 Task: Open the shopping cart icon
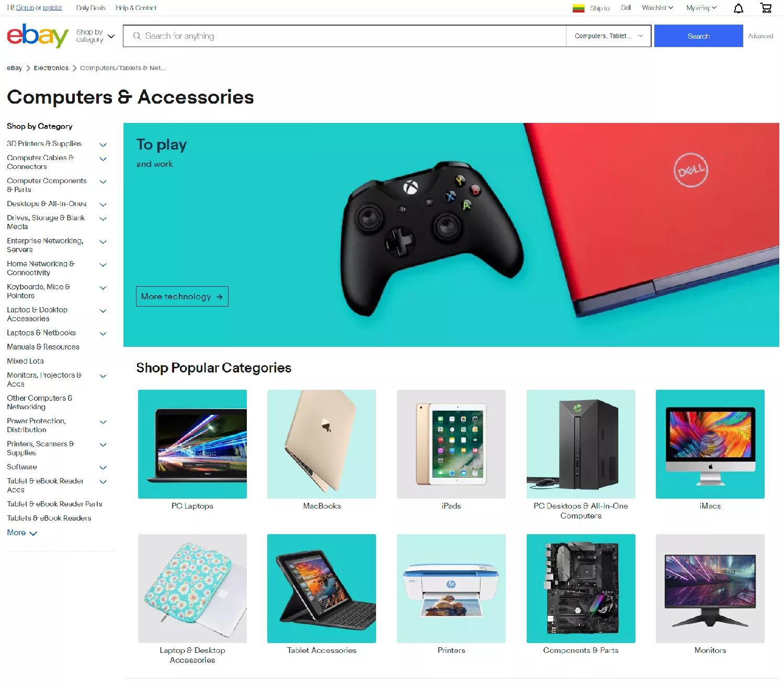click(x=766, y=8)
